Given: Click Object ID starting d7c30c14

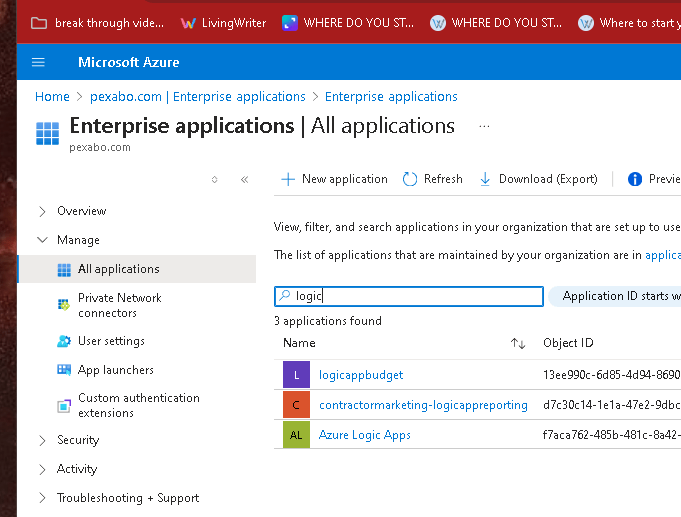Looking at the screenshot, I should click(x=612, y=405).
